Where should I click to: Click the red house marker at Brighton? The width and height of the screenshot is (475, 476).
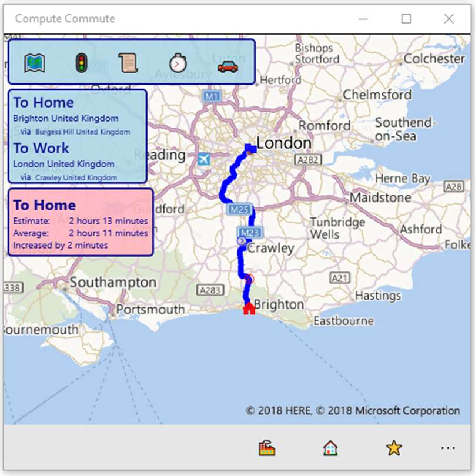tap(249, 309)
